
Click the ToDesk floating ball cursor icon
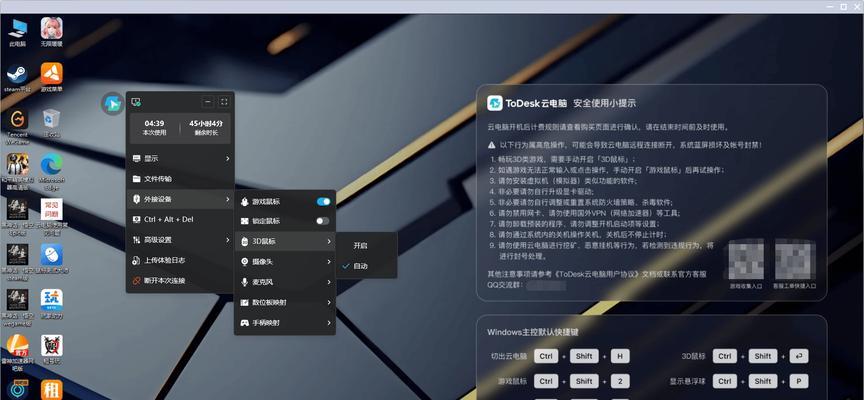click(112, 104)
